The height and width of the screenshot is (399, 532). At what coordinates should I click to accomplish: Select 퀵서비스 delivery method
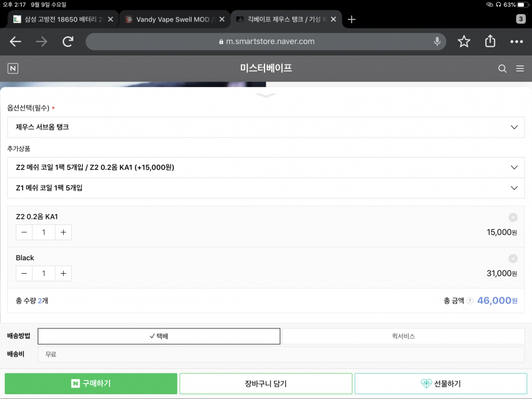404,336
